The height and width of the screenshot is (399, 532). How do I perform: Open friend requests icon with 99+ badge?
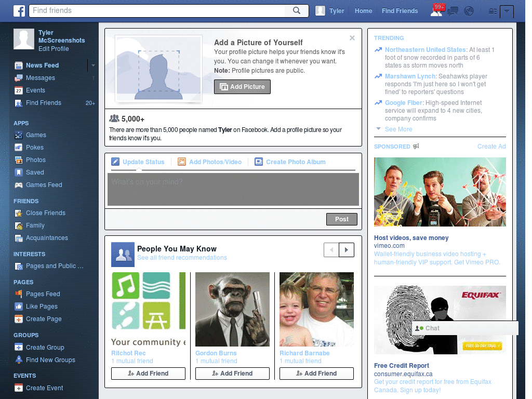(x=436, y=11)
